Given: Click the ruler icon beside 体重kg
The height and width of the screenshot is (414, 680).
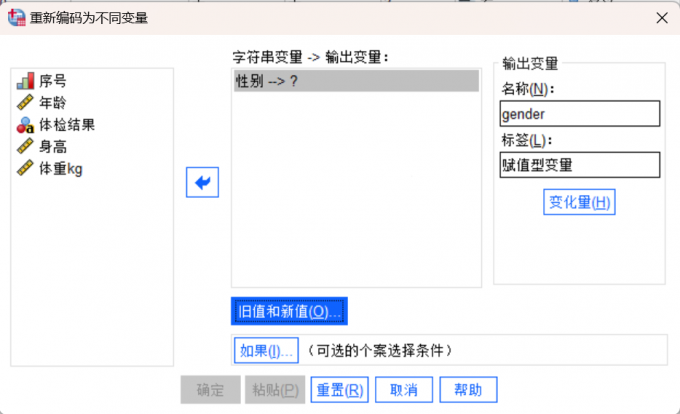Looking at the screenshot, I should (25, 168).
